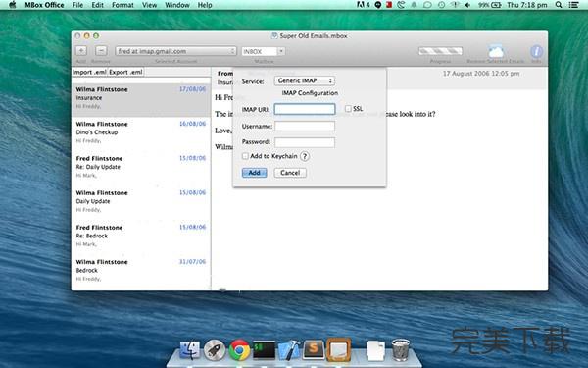
Task: Open the blue Info icon
Action: point(536,51)
